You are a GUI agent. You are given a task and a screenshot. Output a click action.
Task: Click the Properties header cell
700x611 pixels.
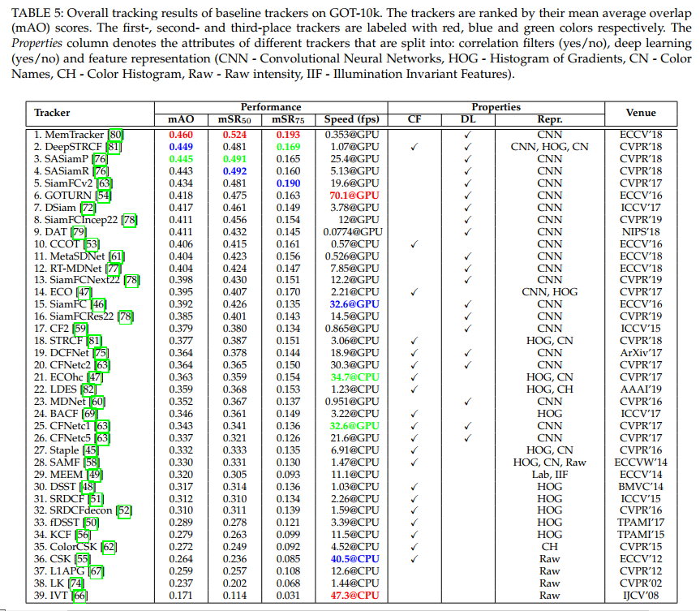[x=496, y=106]
